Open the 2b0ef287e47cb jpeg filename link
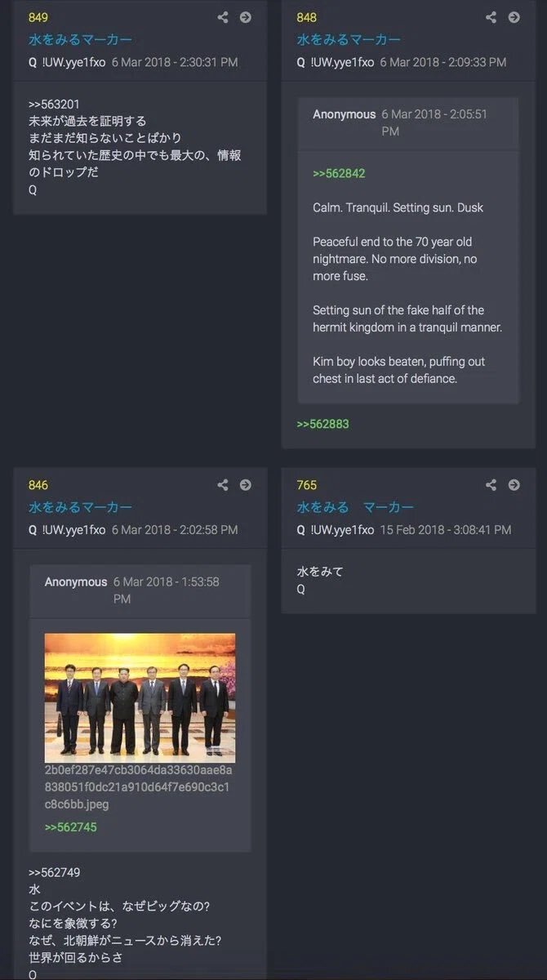This screenshot has width=547, height=980. click(x=139, y=787)
